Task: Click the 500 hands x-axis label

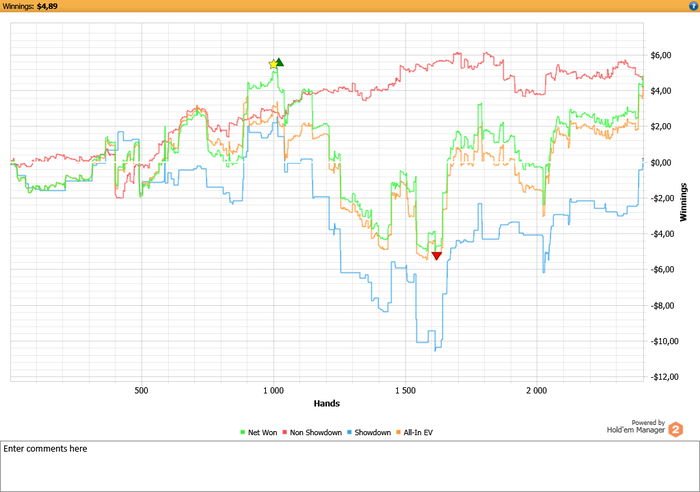Action: coord(141,391)
